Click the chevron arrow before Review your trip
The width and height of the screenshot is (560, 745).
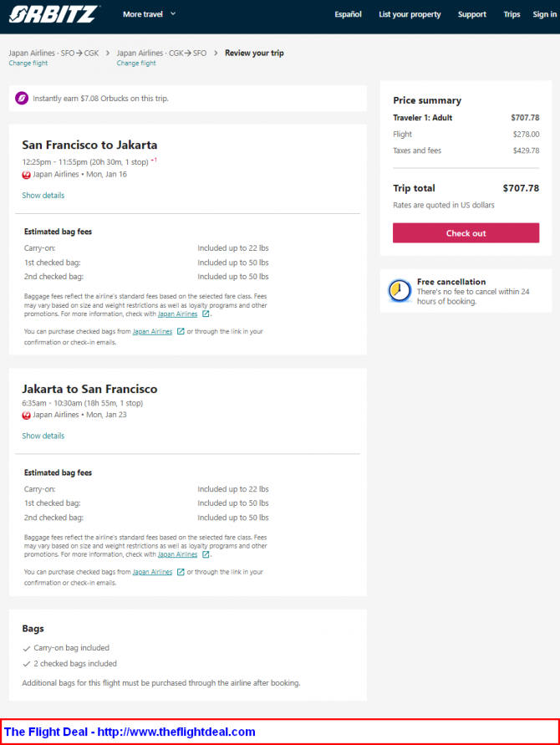click(x=216, y=53)
